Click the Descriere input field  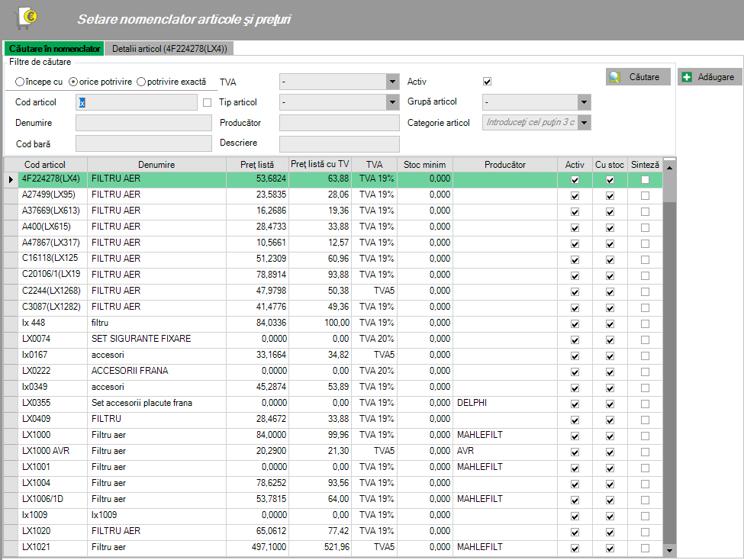[x=340, y=143]
